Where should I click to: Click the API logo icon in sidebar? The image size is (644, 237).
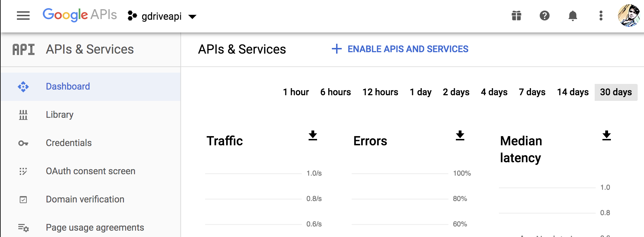24,49
